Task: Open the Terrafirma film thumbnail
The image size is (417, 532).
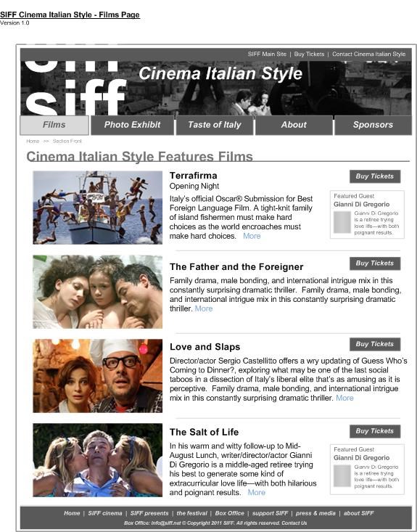Action: 98,208
